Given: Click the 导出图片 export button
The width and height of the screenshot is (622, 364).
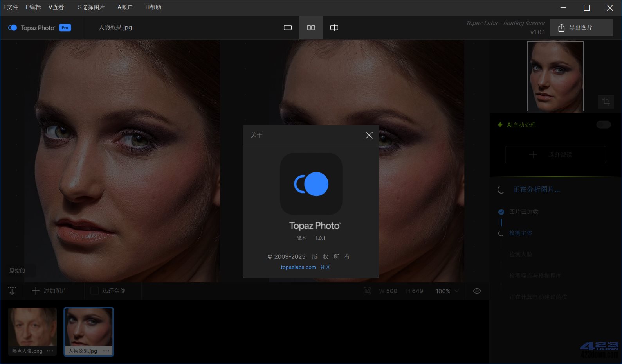Looking at the screenshot, I should (x=581, y=28).
